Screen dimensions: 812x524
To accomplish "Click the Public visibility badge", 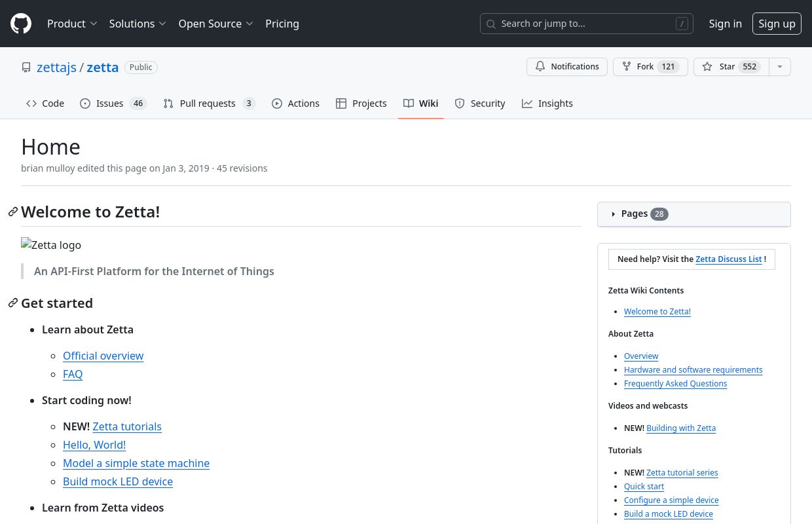I will click(141, 67).
